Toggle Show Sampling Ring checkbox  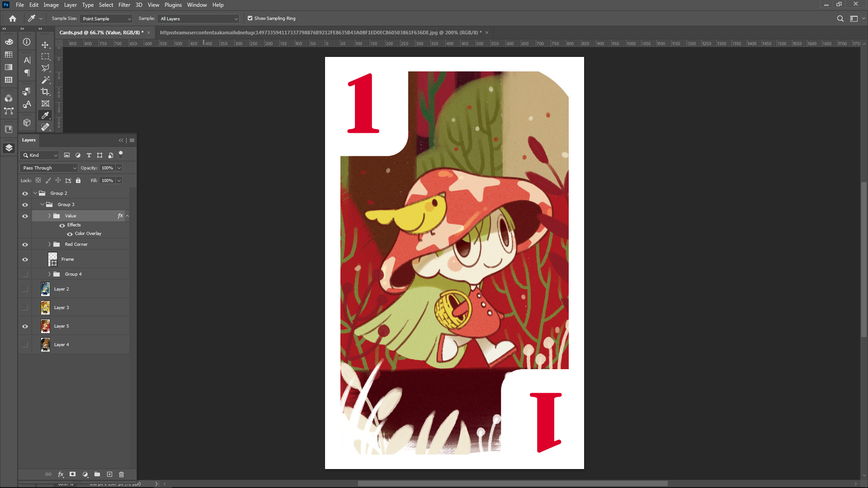[x=250, y=19]
